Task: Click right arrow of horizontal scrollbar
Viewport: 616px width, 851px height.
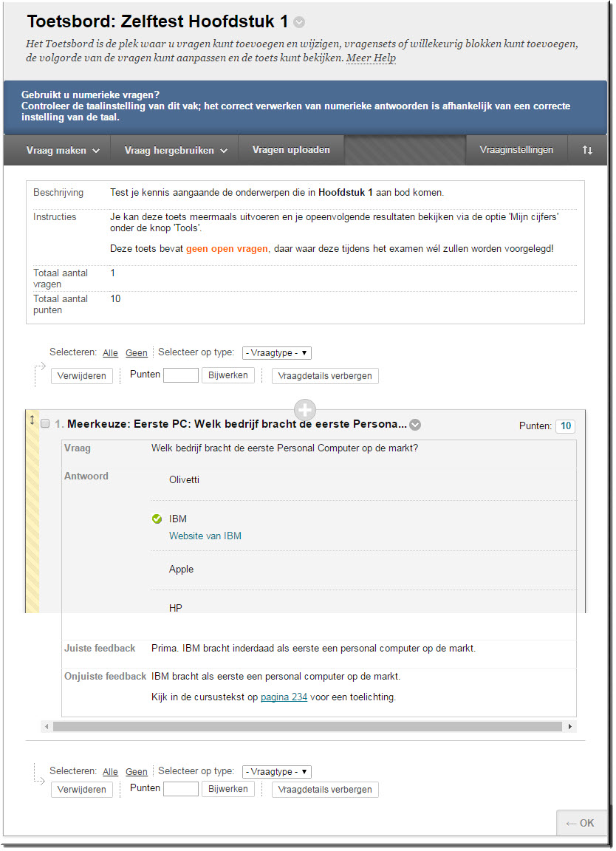Action: click(x=569, y=727)
